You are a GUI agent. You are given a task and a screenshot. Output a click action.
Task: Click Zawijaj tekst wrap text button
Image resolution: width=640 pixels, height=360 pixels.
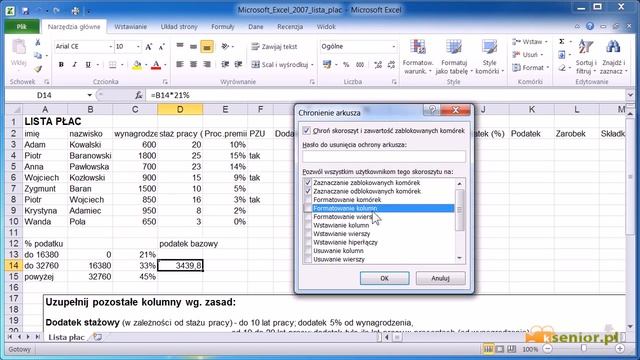pyautogui.click(x=274, y=47)
